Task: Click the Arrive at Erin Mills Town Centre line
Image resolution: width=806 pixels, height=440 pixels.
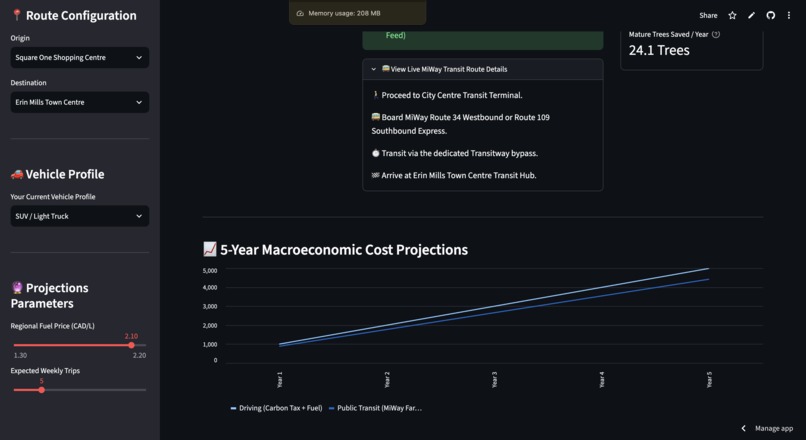Action: (454, 175)
